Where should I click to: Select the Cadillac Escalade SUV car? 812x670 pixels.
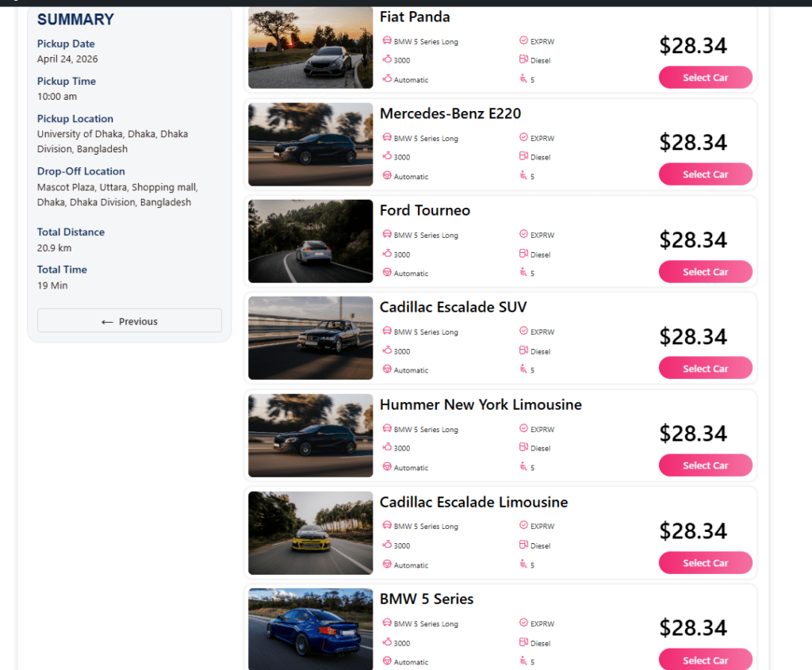tap(705, 368)
